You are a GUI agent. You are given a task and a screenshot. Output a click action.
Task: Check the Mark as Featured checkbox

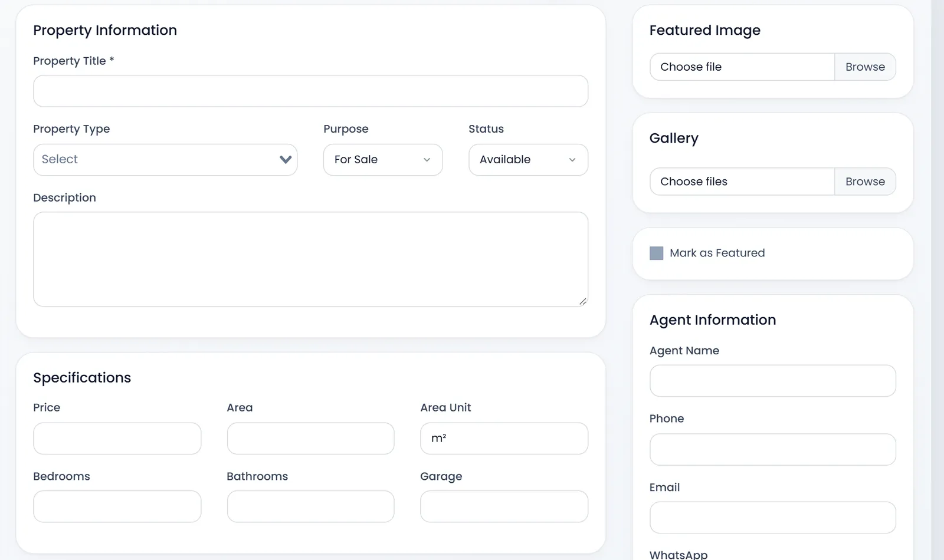pyautogui.click(x=656, y=253)
